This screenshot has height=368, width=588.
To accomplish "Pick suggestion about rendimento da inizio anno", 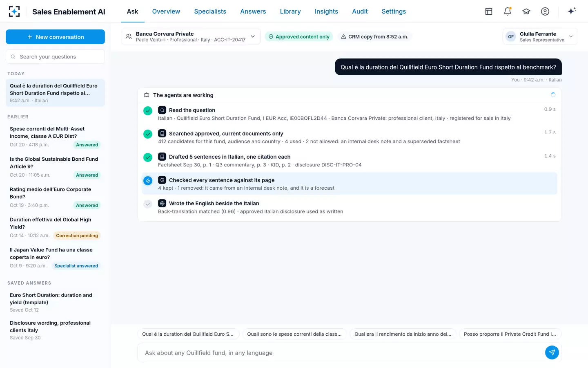I will [403, 334].
